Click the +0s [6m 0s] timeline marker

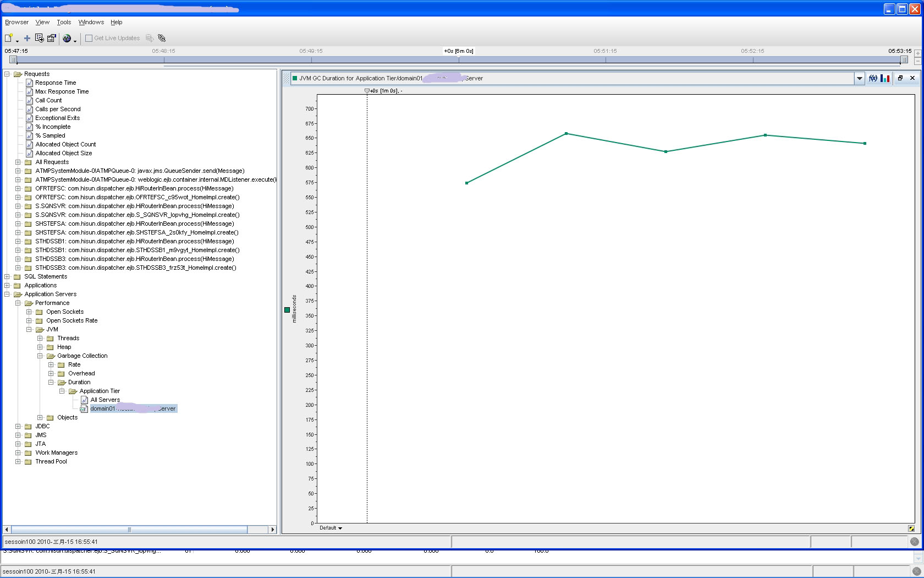pyautogui.click(x=459, y=51)
